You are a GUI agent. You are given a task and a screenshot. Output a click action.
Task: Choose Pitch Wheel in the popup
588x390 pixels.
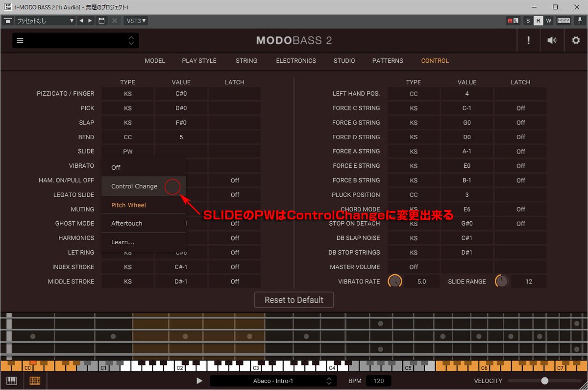click(x=144, y=205)
